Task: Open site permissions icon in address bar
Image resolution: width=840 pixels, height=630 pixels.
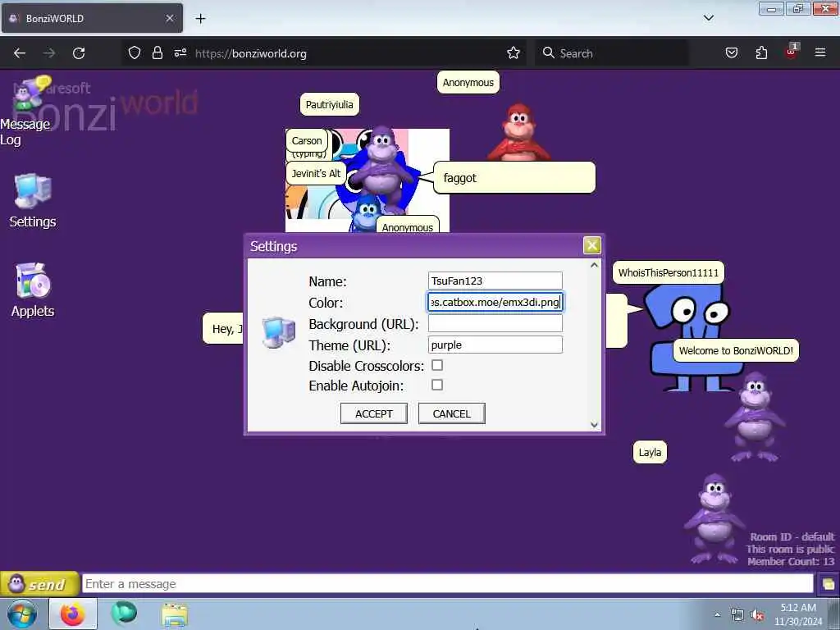Action: coord(180,53)
